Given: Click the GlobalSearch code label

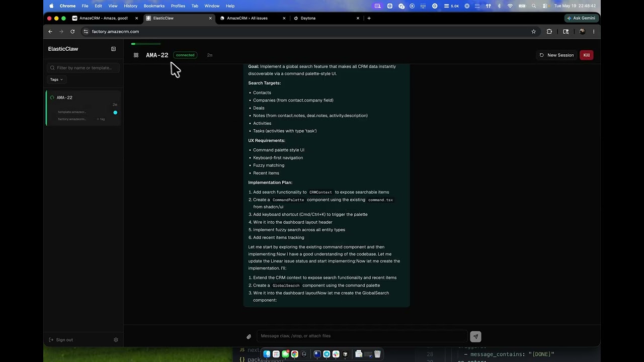Looking at the screenshot, I should [286, 286].
